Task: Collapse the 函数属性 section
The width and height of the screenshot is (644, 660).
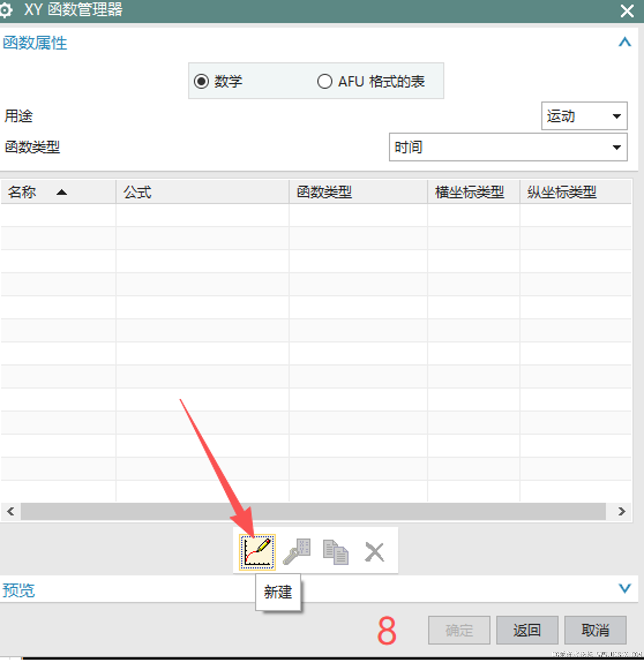Action: (625, 42)
